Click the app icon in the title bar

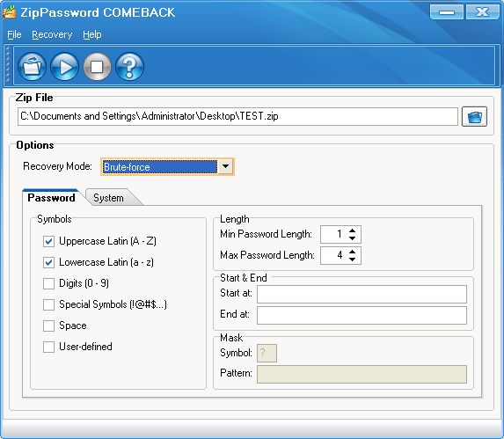pos(10,12)
